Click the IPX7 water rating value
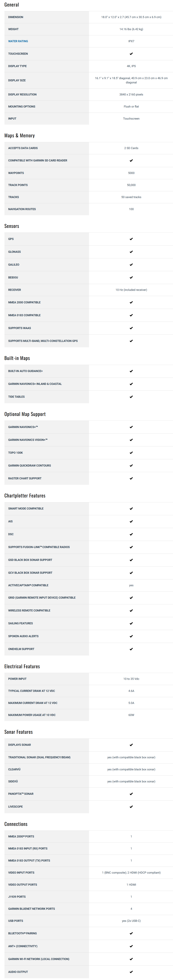 coord(131,41)
